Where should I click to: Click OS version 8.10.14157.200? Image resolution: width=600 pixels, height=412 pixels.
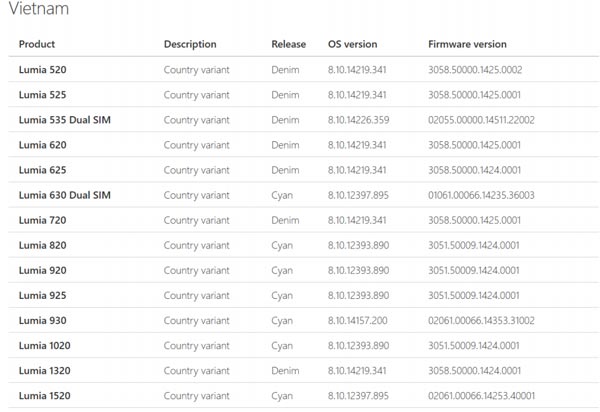pyautogui.click(x=357, y=320)
